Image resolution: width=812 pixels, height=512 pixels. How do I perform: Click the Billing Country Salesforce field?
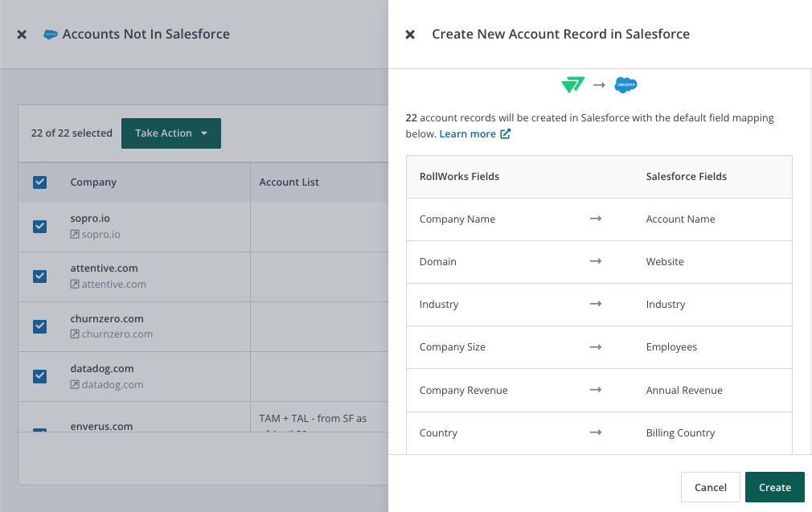[680, 432]
